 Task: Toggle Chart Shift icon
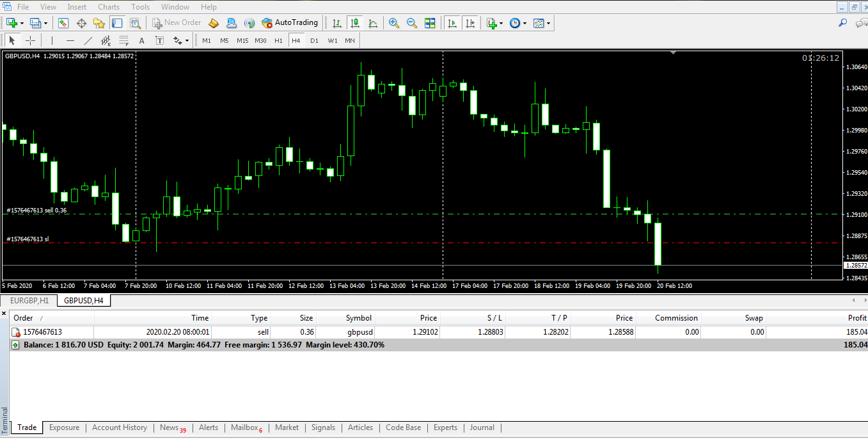[x=470, y=23]
